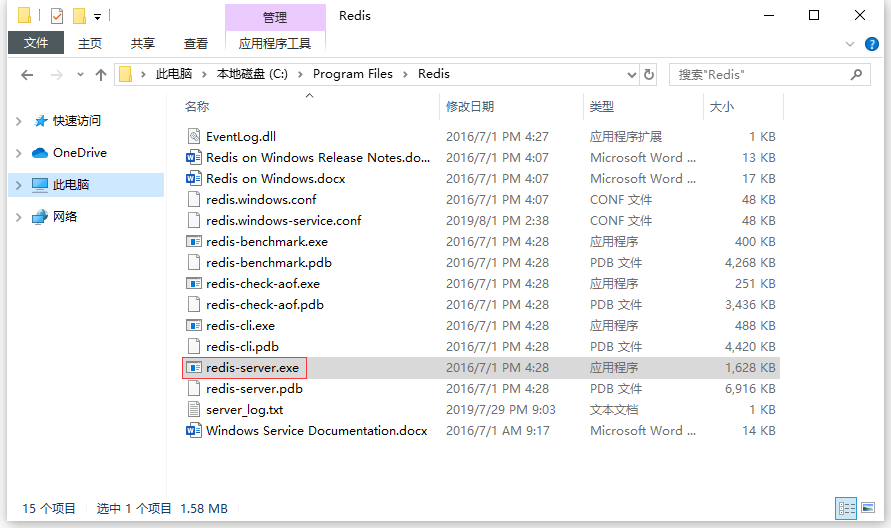Click the redis-server.pdb file icon
The height and width of the screenshot is (528, 891).
[x=194, y=389]
